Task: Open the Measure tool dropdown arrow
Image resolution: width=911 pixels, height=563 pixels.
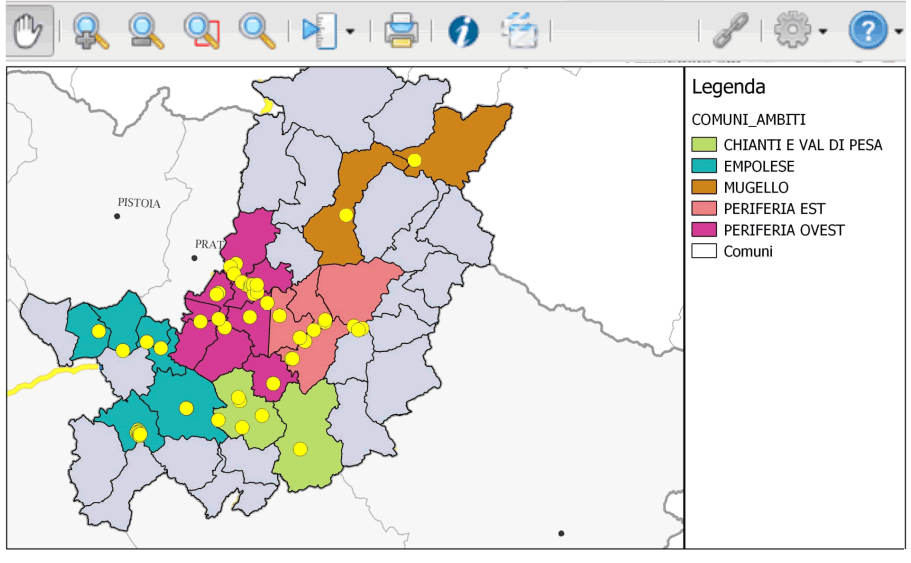Action: (350, 32)
